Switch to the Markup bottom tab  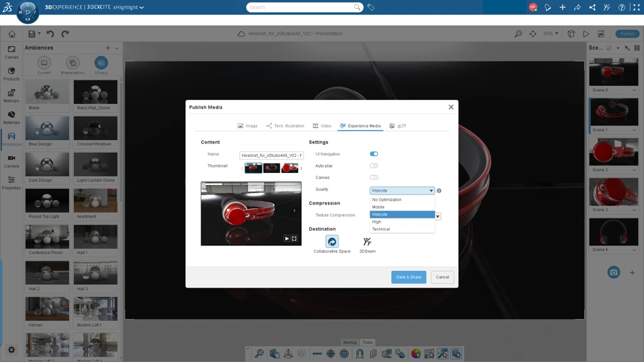350,343
